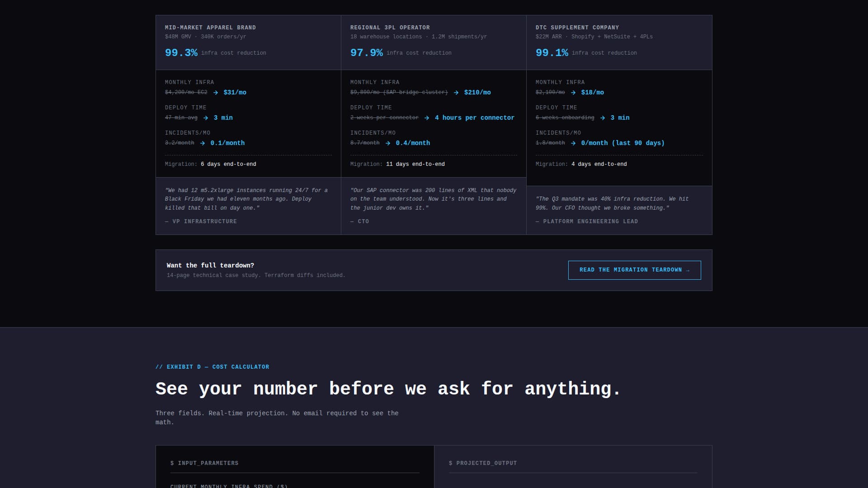Click $48M GMV · 340K orders/yr subtitle
This screenshot has height=488, width=868.
(206, 37)
